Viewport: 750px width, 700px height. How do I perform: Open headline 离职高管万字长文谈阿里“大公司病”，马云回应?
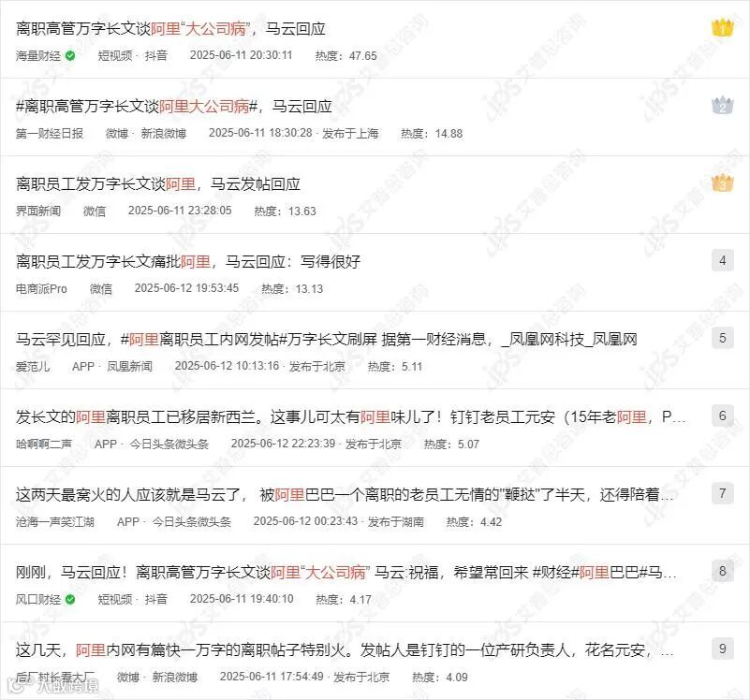(170, 29)
